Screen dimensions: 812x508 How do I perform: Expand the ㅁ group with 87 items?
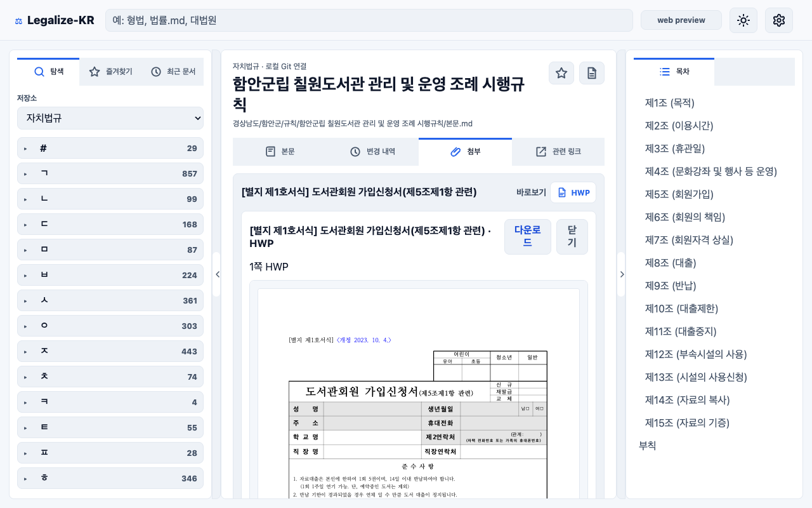click(110, 250)
